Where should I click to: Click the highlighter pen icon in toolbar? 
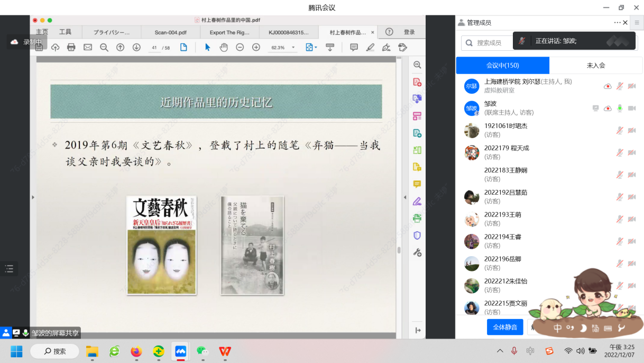coord(370,48)
